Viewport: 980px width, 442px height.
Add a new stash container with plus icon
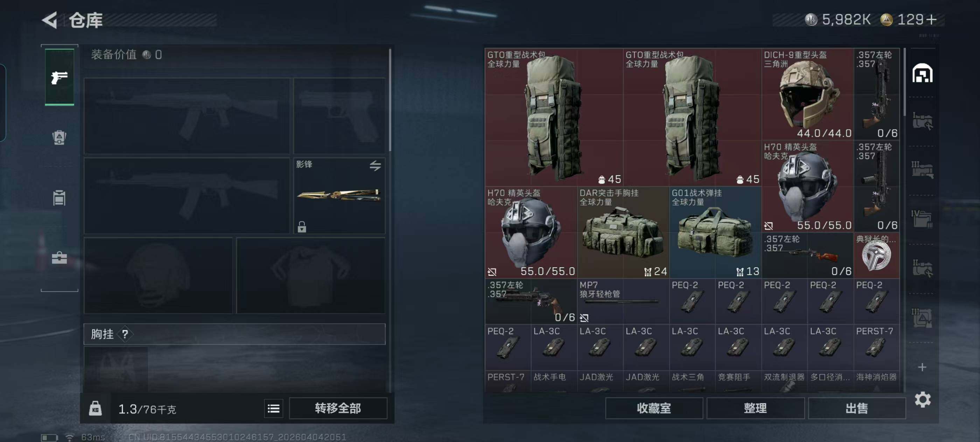[922, 367]
